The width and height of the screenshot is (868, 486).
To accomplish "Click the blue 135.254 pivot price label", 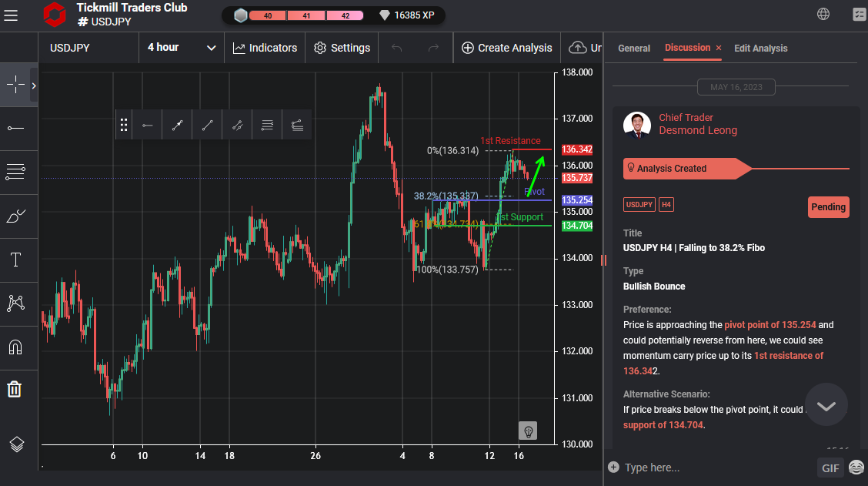I will (x=577, y=200).
